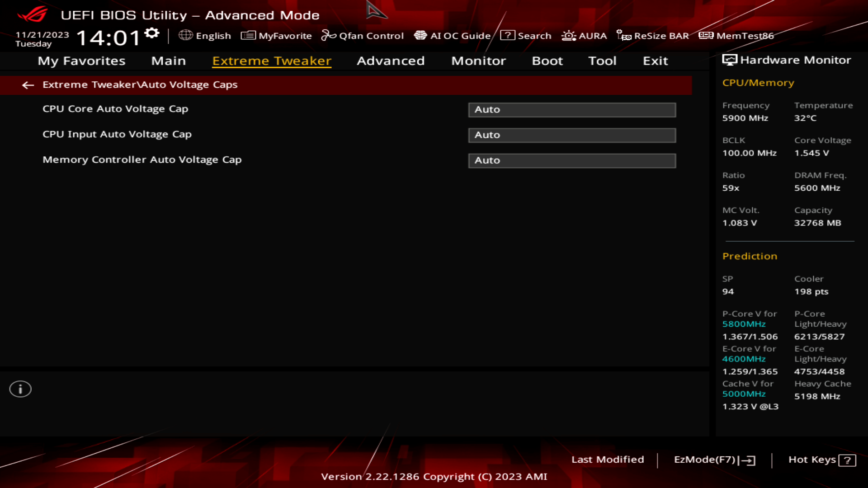
Task: Click BCLK value 100.00 MHz
Action: (x=749, y=153)
